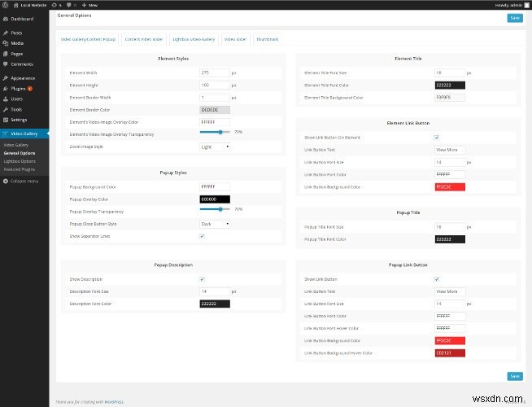532x407 pixels.
Task: Open the Video Gallery menu icon
Action: 6,133
